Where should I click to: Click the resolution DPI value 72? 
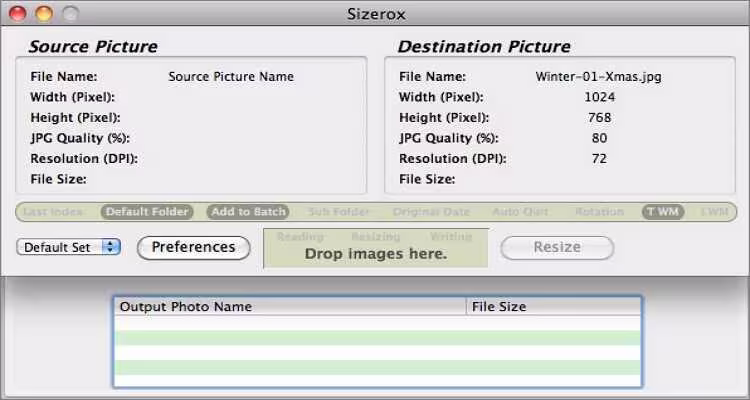pyautogui.click(x=599, y=159)
